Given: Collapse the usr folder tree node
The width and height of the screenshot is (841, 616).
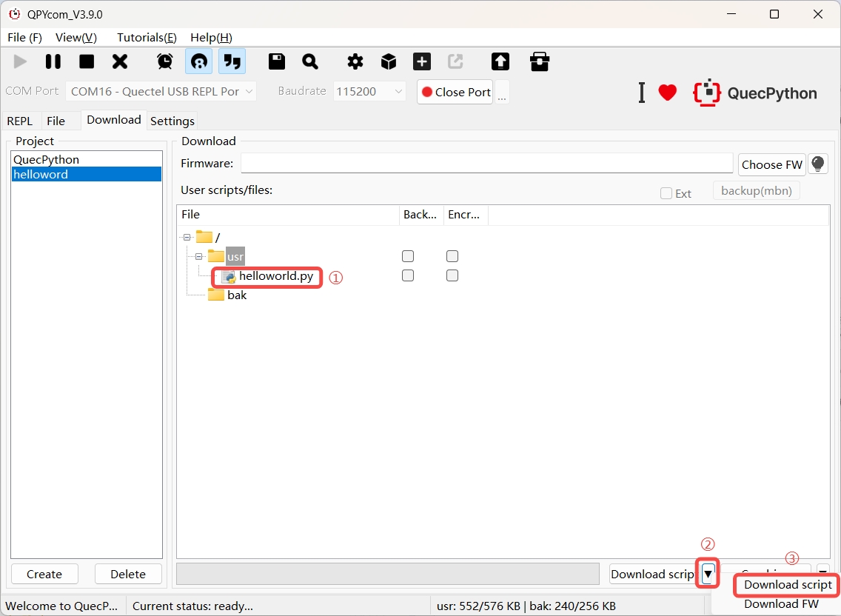Looking at the screenshot, I should (x=200, y=256).
